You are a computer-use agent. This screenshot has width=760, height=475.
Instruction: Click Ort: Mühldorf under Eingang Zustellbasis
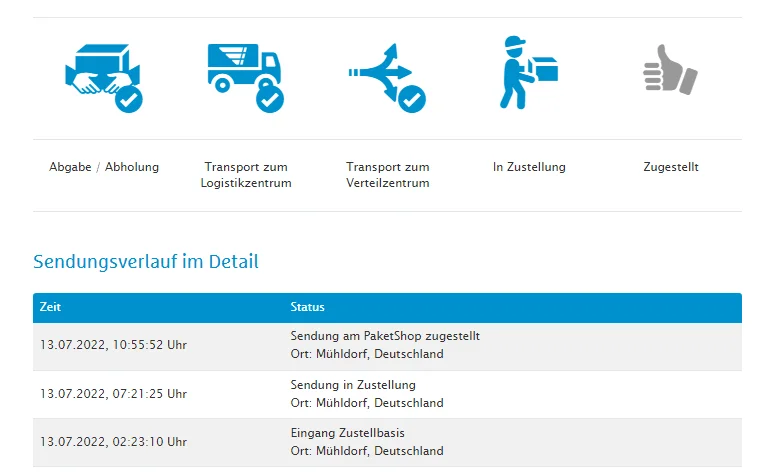pos(367,451)
